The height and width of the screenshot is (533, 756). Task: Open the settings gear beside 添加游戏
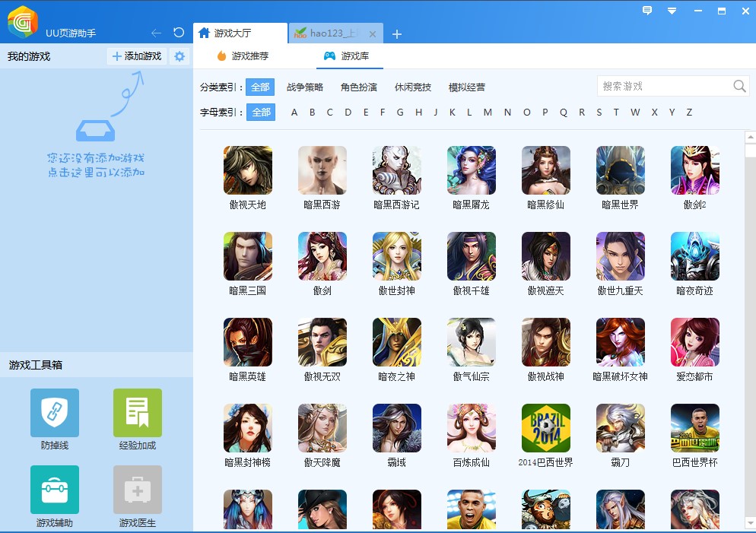[x=178, y=56]
